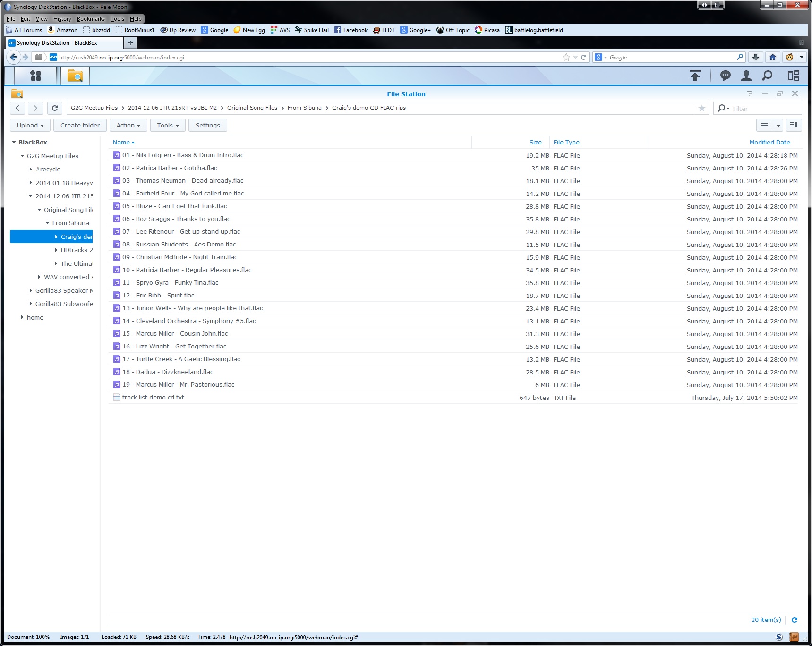
Task: Go to the browser home page icon
Action: click(x=773, y=57)
